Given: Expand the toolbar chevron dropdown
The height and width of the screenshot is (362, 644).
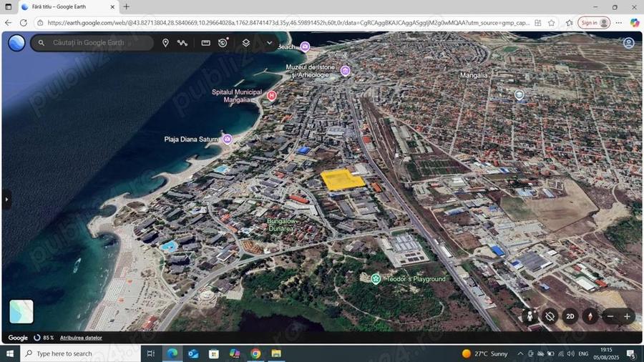Looking at the screenshot, I should click(x=270, y=43).
